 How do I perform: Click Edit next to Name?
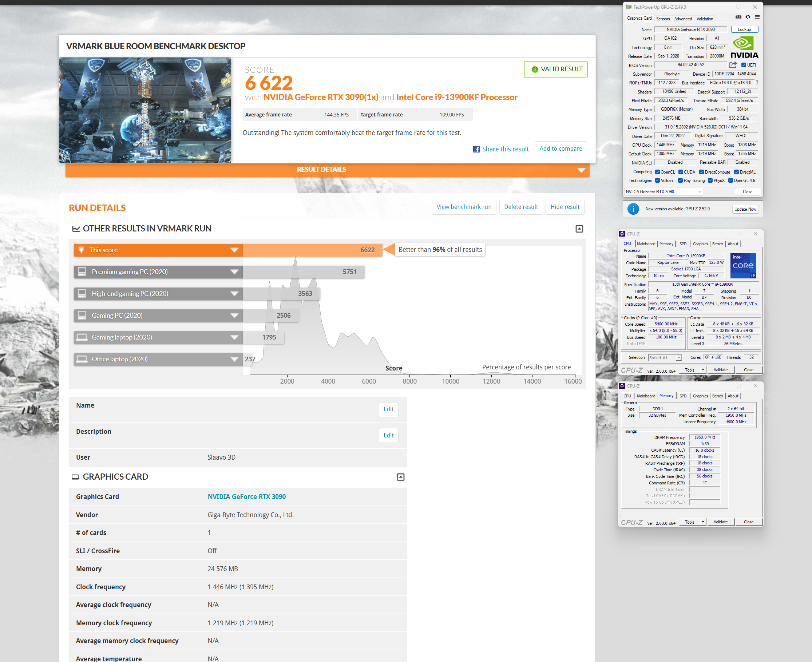click(x=389, y=409)
